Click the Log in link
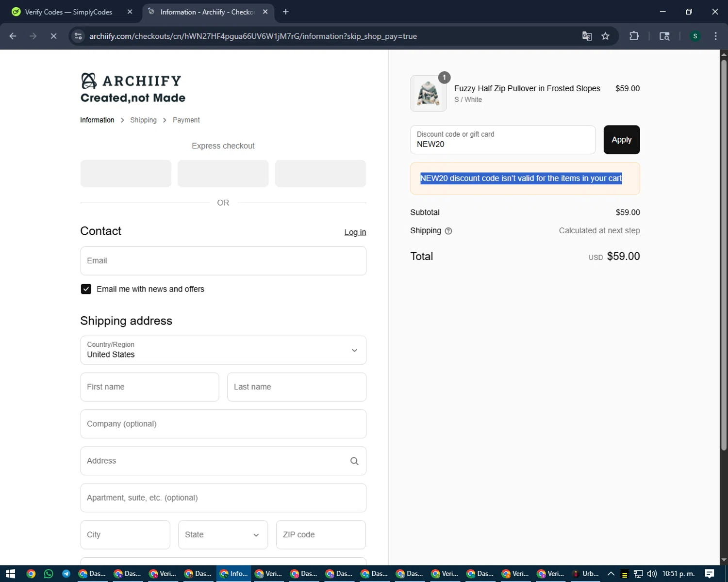This screenshot has height=582, width=728. click(355, 232)
